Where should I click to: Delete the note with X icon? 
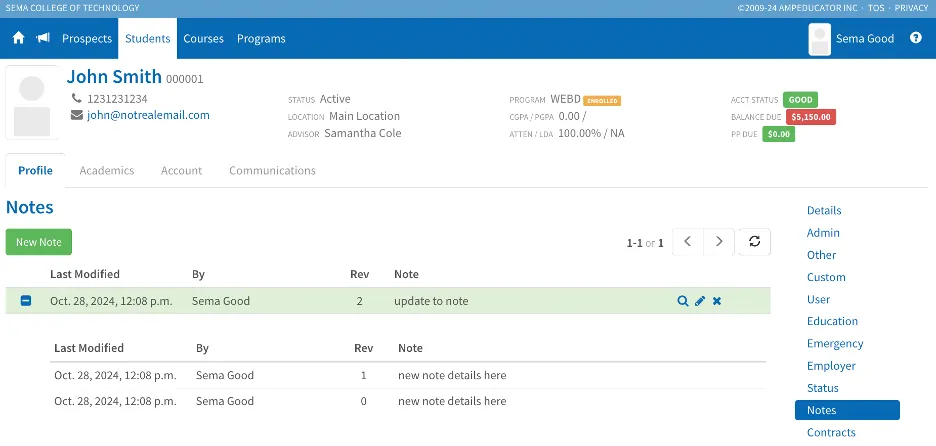(717, 301)
